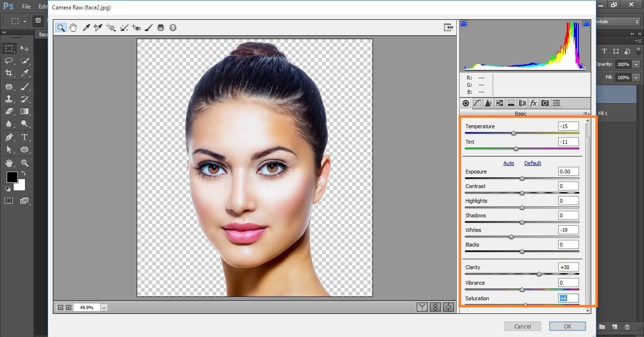Switch to the Tone Curve tab
The height and width of the screenshot is (337, 644).
point(477,103)
